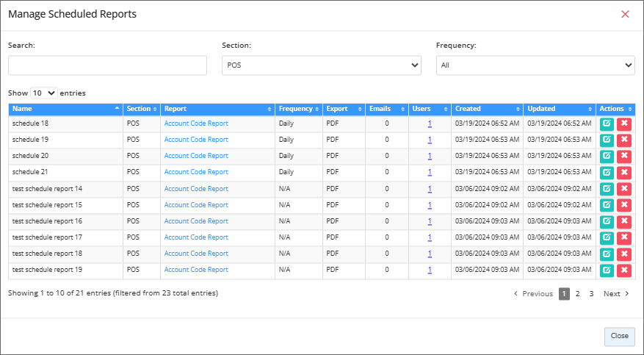644x355 pixels.
Task: Delete test schedule report 19
Action: tap(624, 270)
